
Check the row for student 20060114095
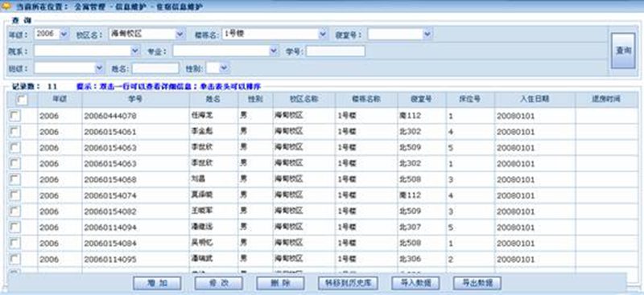point(15,260)
